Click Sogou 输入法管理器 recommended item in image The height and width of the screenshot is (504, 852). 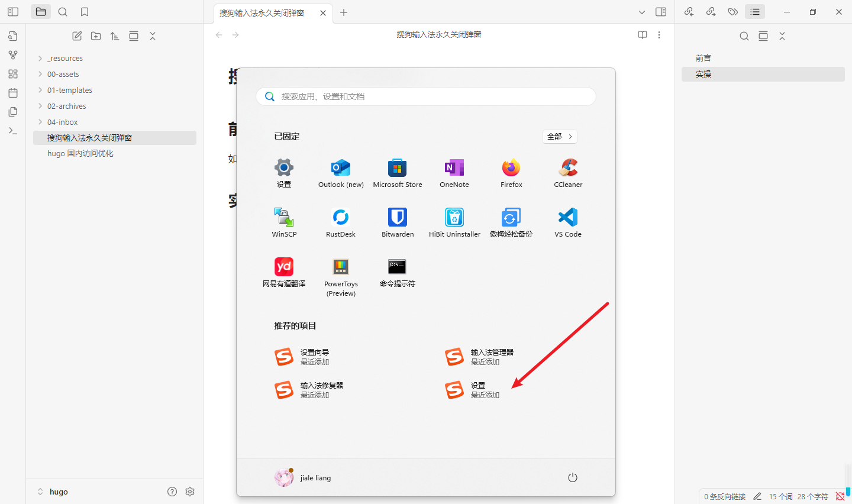pos(479,357)
